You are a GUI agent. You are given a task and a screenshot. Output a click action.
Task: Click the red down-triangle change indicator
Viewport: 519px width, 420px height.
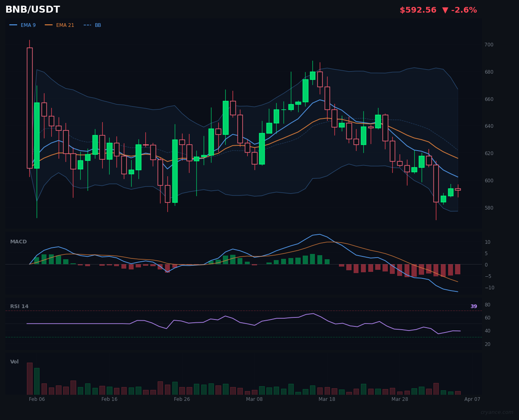pyautogui.click(x=445, y=10)
